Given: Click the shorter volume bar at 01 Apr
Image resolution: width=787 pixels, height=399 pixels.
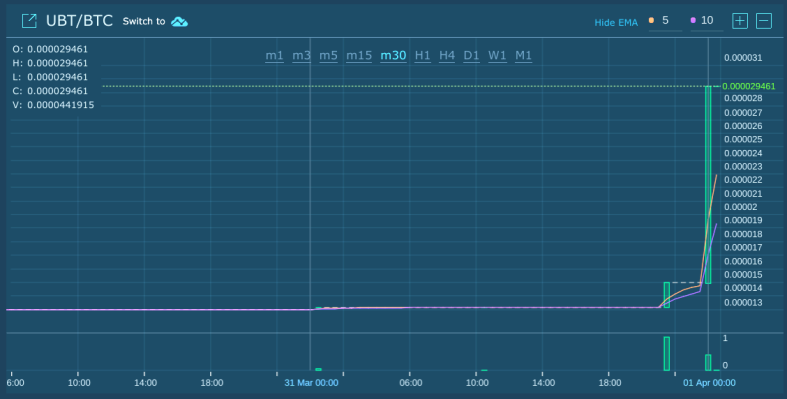Looking at the screenshot, I should tap(708, 362).
